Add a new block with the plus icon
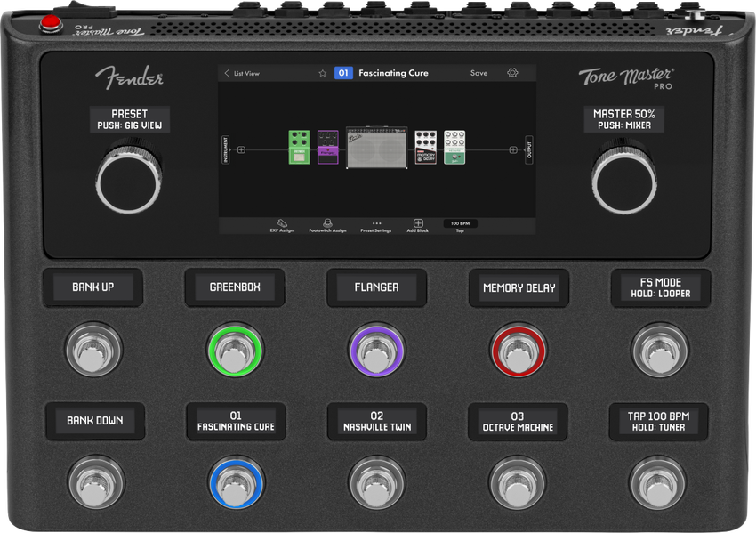The image size is (756, 533). tap(419, 225)
